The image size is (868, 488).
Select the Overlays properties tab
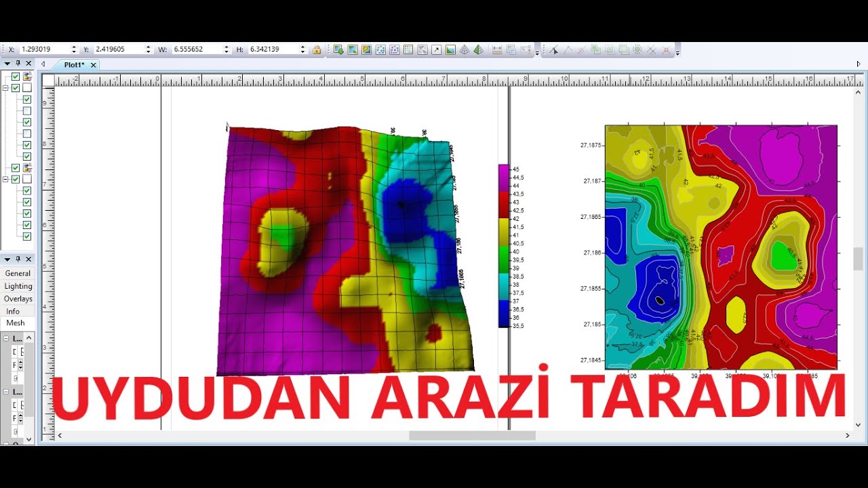[18, 298]
